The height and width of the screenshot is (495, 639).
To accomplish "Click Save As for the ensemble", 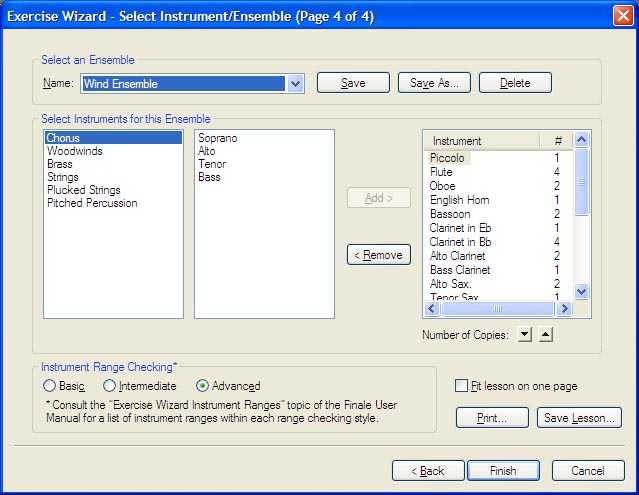I will (x=434, y=83).
